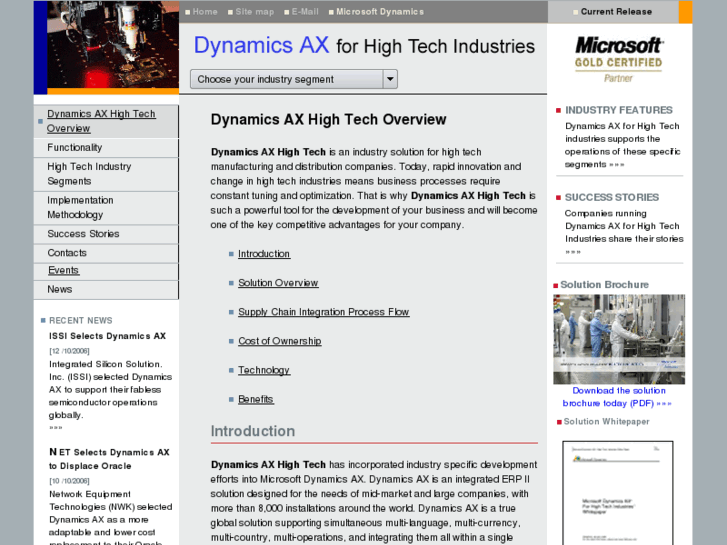This screenshot has width=727, height=545.
Task: Open the industry segment dropdown arrow
Action: [x=390, y=79]
